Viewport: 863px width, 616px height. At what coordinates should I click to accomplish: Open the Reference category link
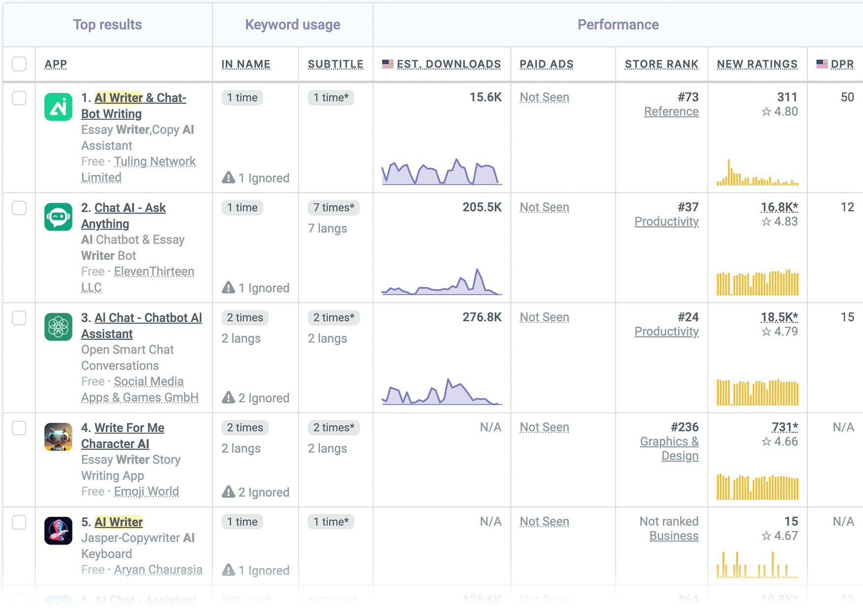671,112
